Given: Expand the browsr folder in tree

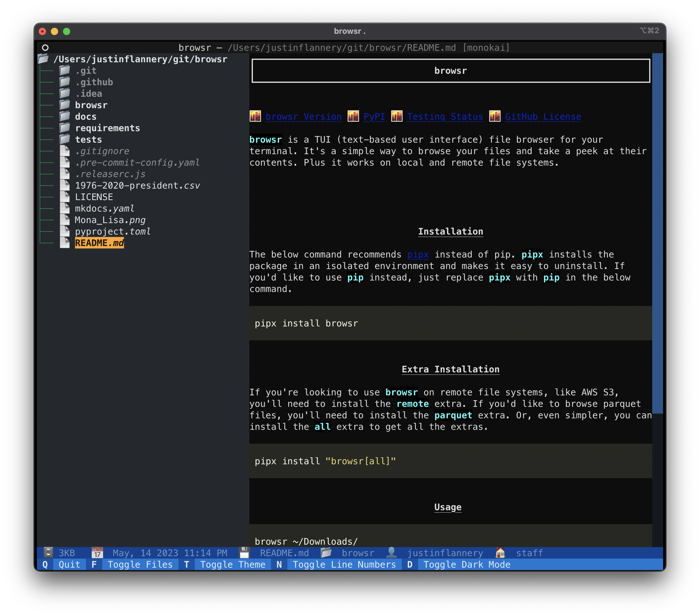Looking at the screenshot, I should point(91,105).
